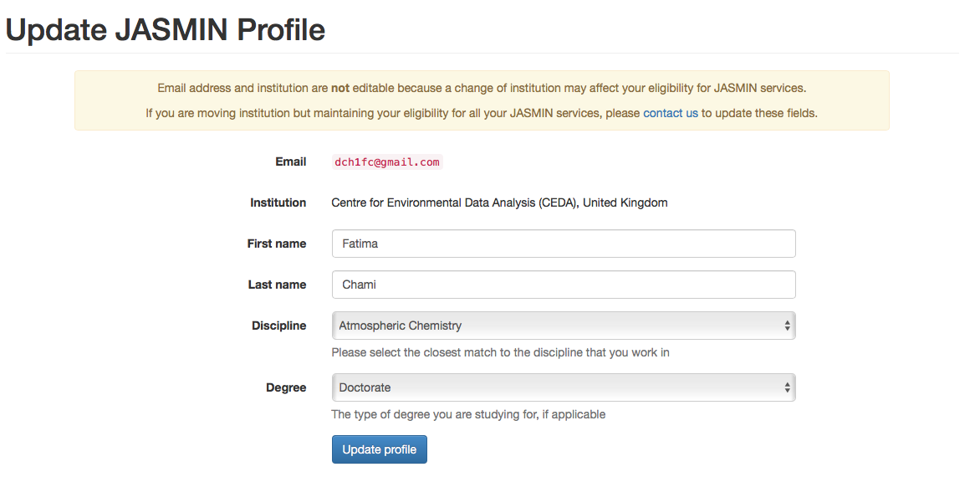Click the up-down arrows on the Degree select
Image resolution: width=980 pixels, height=482 pixels.
tap(787, 387)
